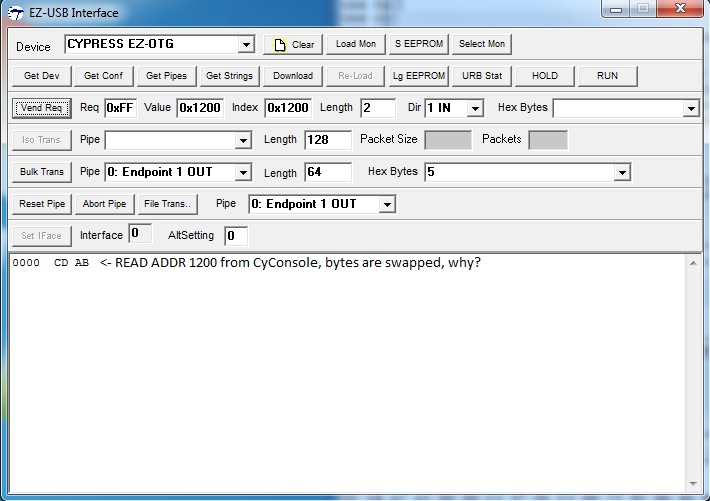Click the File Trans.. button
Image resolution: width=710 pixels, height=501 pixels.
(168, 204)
